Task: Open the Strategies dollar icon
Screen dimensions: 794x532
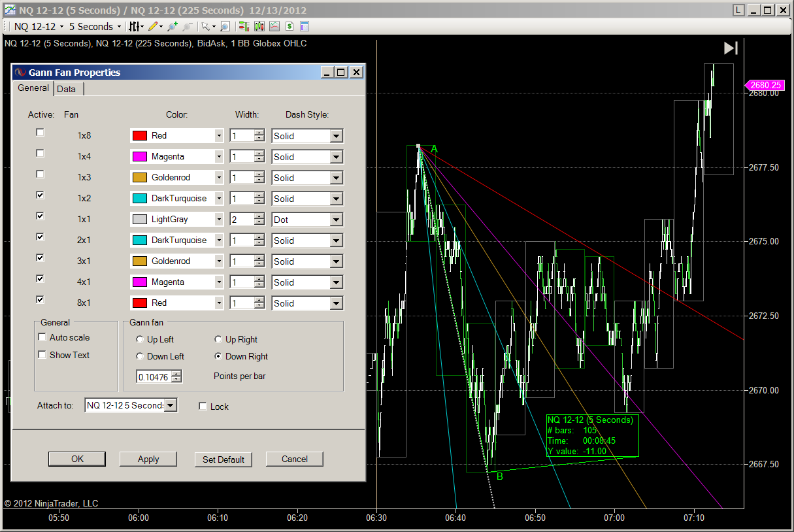Action: pos(289,27)
